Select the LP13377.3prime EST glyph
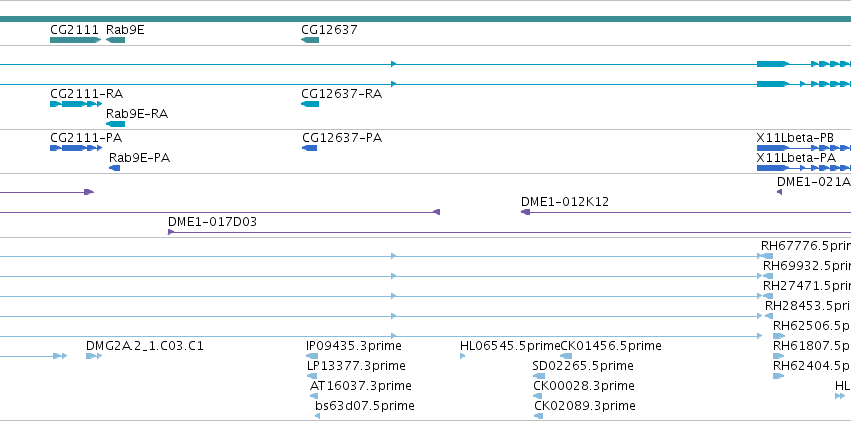The height and width of the screenshot is (421, 851). [x=313, y=376]
